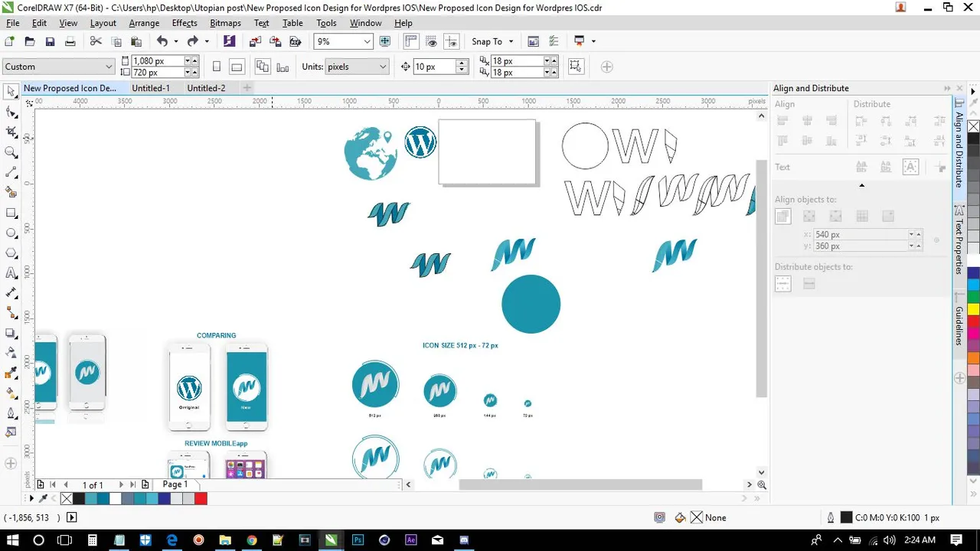This screenshot has height=551, width=980.
Task: Open Corel app from Windows taskbar
Action: click(x=331, y=540)
